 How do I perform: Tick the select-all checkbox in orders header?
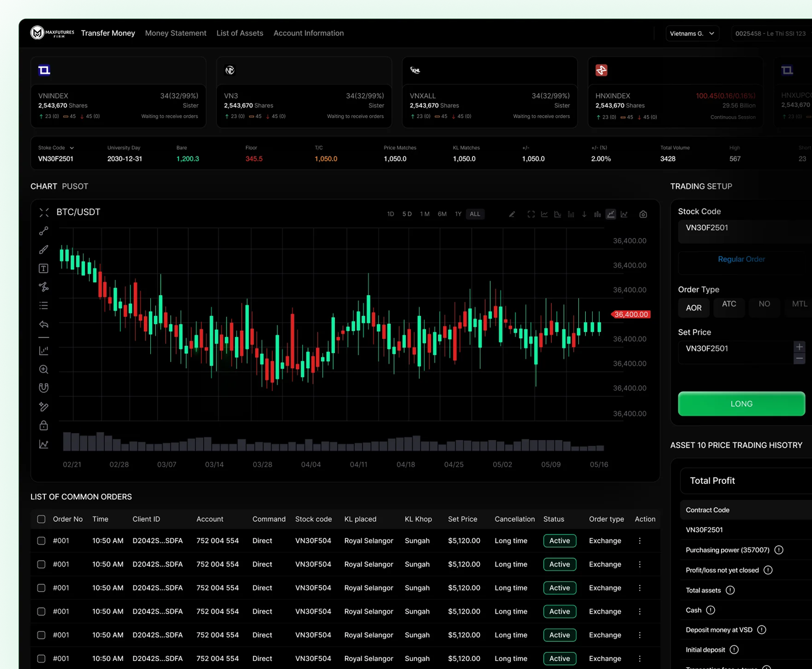pos(41,519)
